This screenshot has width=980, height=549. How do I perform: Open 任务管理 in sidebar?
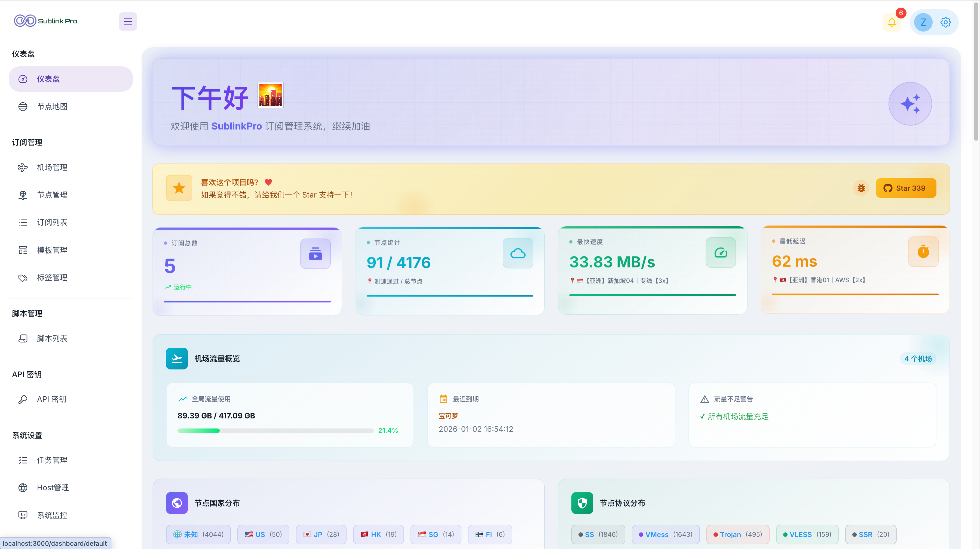tap(71, 460)
